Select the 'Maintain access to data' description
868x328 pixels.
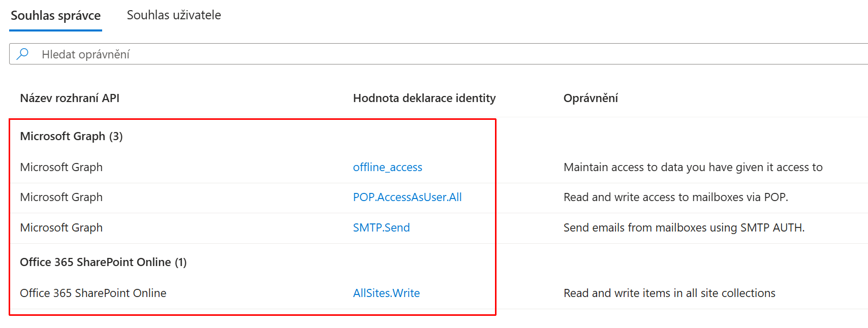pos(693,167)
